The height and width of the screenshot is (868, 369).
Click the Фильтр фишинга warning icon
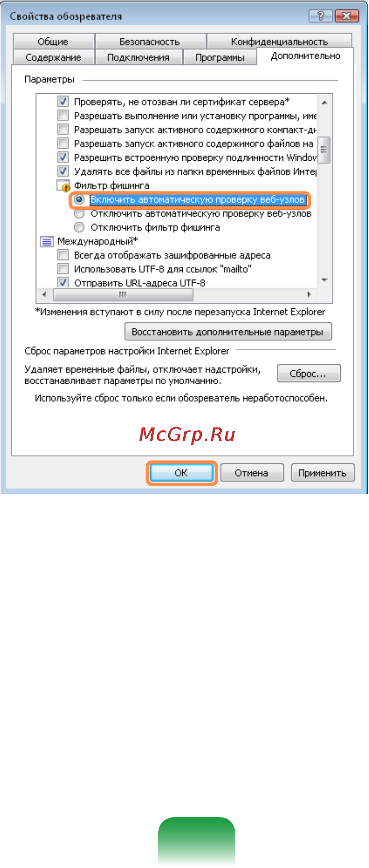click(x=63, y=186)
